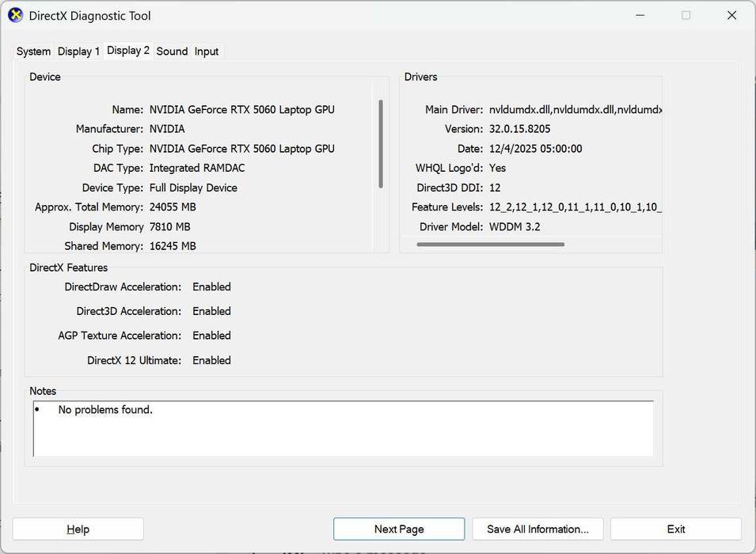
Task: Click the Feature Levels value text
Action: click(x=576, y=207)
